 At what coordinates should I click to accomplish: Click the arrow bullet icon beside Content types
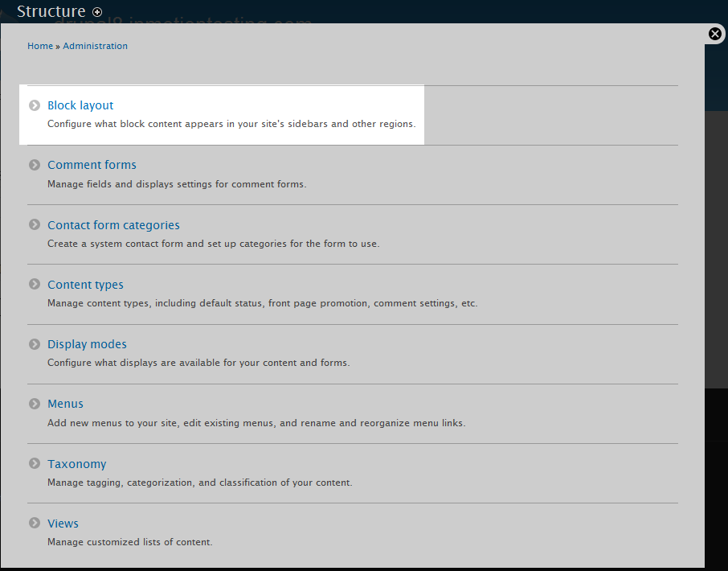(35, 284)
